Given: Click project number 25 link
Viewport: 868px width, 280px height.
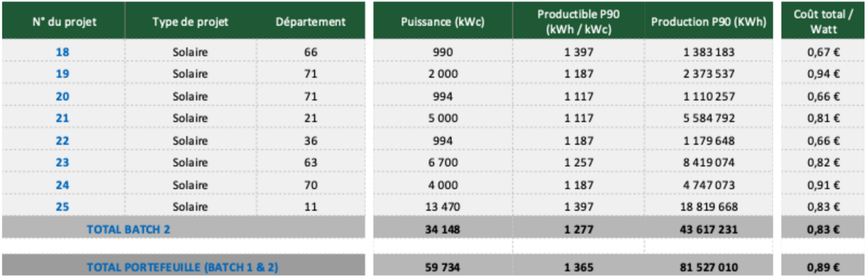Looking at the screenshot, I should pyautogui.click(x=63, y=207).
